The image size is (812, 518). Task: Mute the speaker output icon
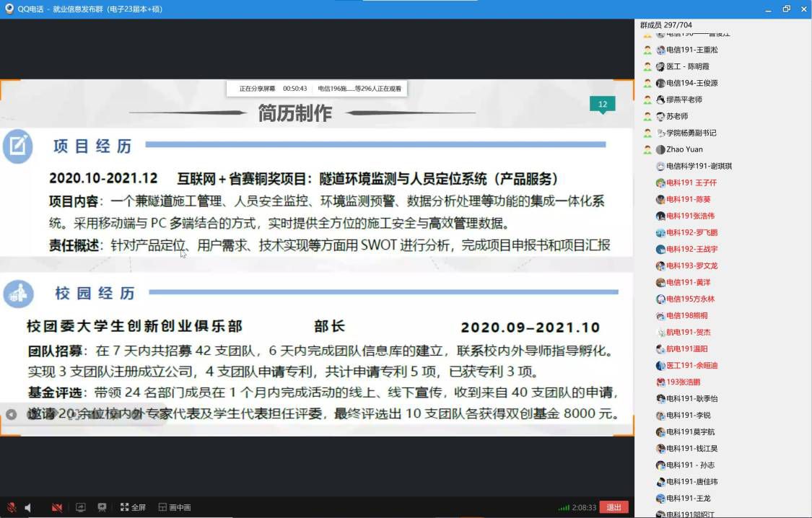coord(27,506)
